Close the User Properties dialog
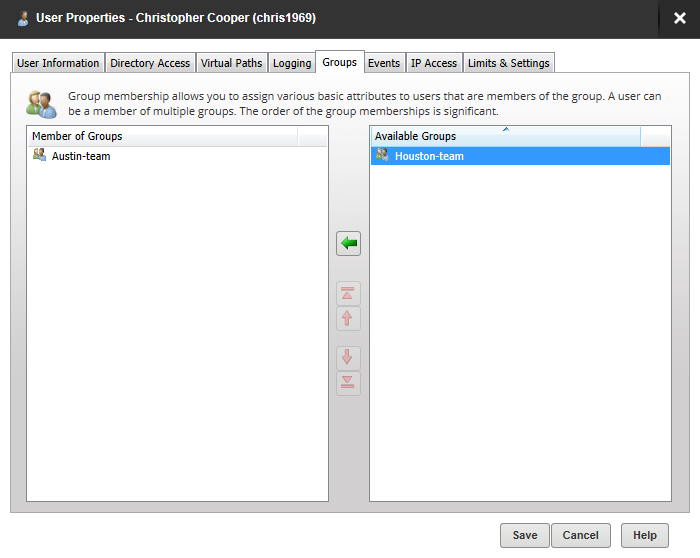The image size is (700, 558). [680, 18]
